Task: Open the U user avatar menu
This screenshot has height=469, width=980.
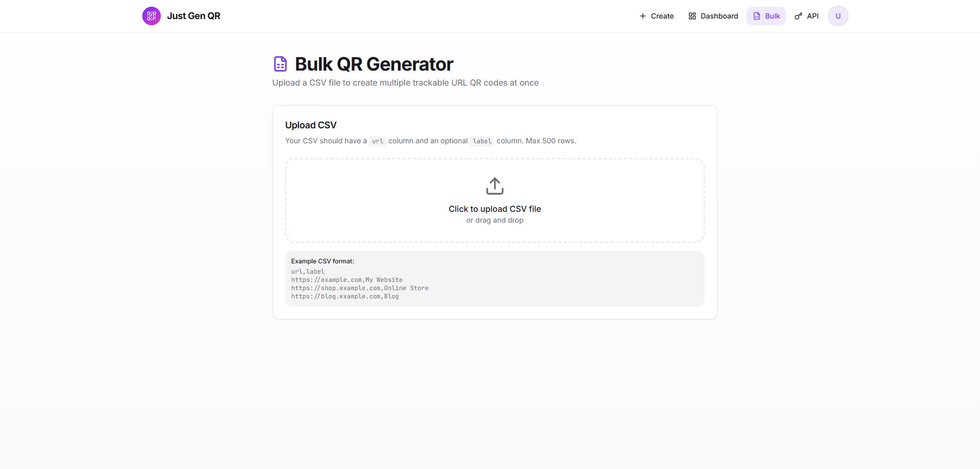Action: pos(838,16)
